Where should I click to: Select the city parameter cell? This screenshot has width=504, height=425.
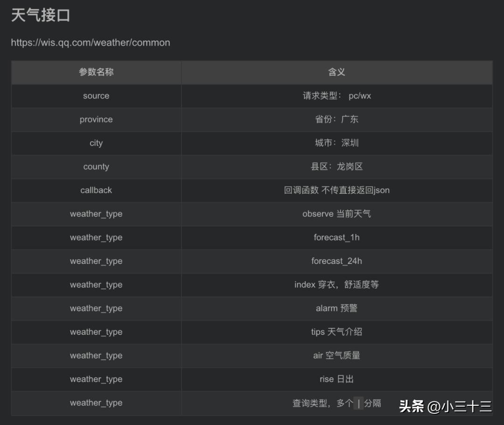coord(96,143)
